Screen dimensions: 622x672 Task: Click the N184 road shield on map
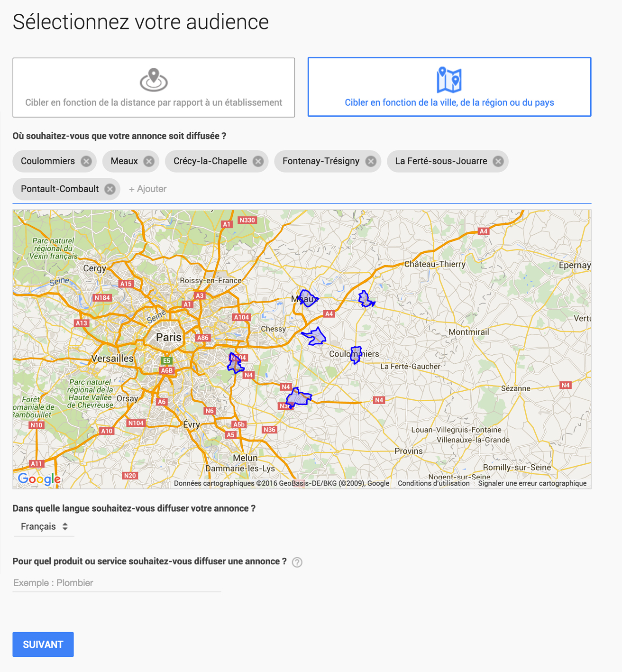(102, 298)
